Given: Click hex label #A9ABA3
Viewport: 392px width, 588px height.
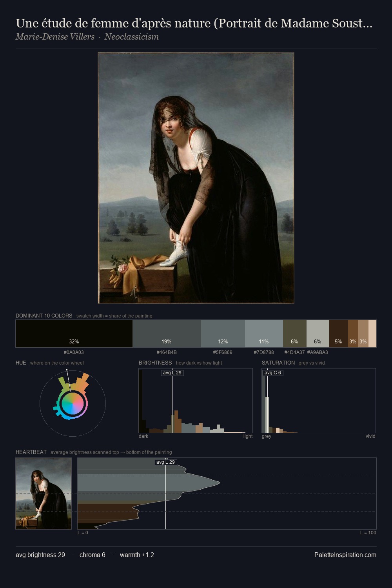Looking at the screenshot, I should pyautogui.click(x=318, y=352).
